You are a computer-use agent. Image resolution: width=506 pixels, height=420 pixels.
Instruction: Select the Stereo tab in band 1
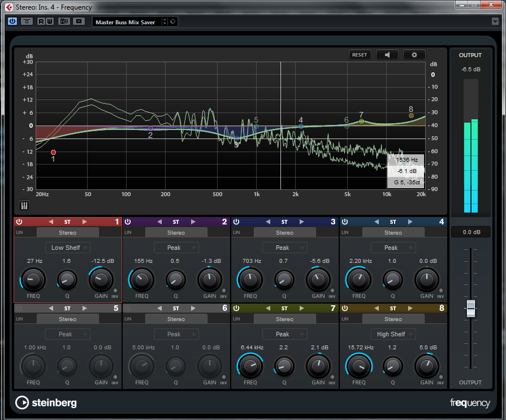point(67,232)
